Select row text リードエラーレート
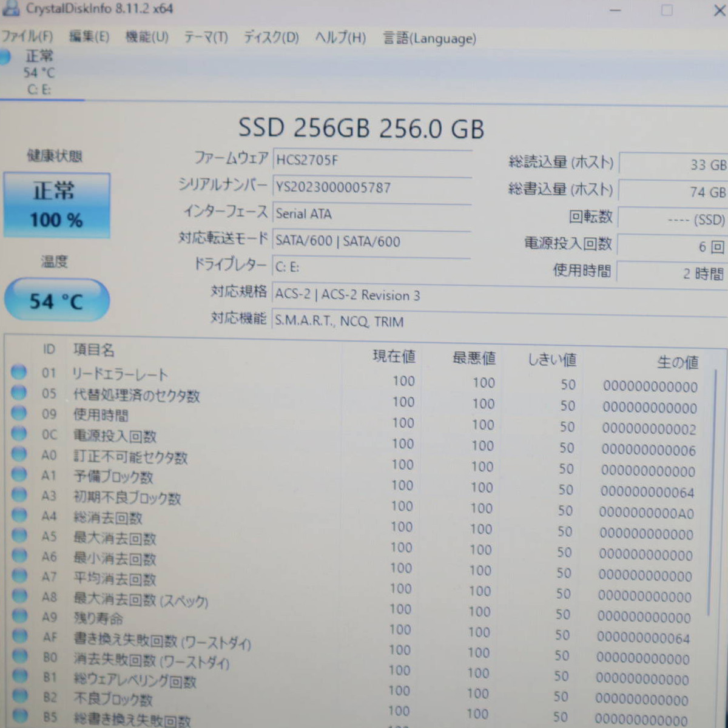 tap(120, 374)
